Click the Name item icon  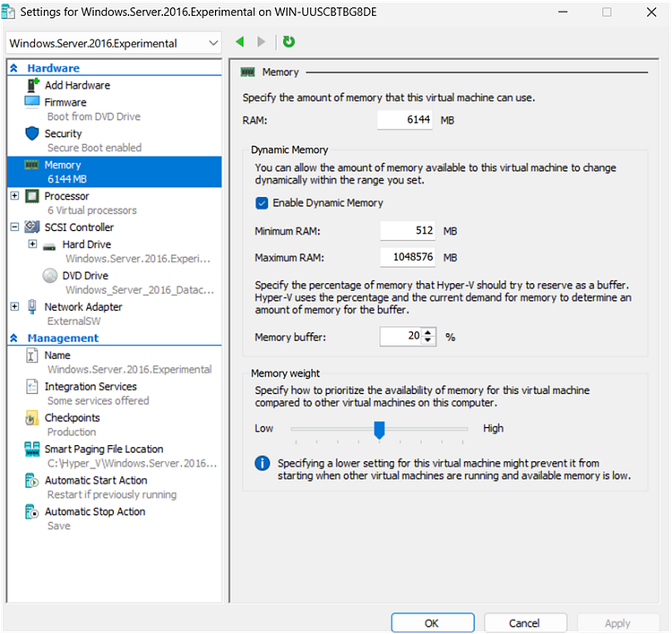tap(31, 356)
